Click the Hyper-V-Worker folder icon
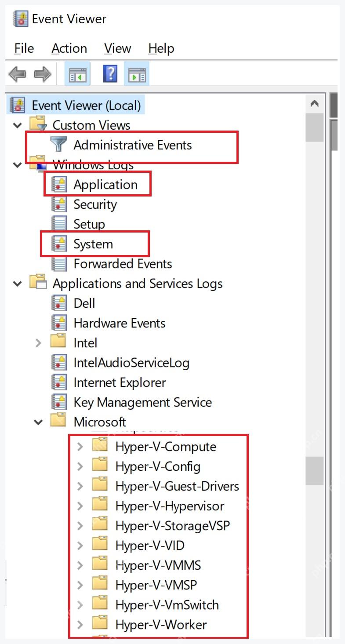The image size is (345, 644). [x=100, y=623]
